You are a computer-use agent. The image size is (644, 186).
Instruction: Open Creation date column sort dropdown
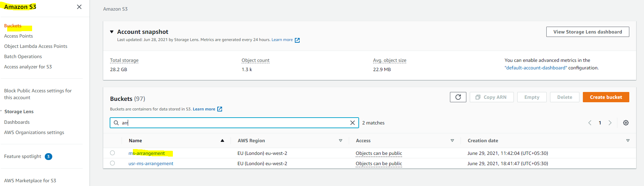628,141
